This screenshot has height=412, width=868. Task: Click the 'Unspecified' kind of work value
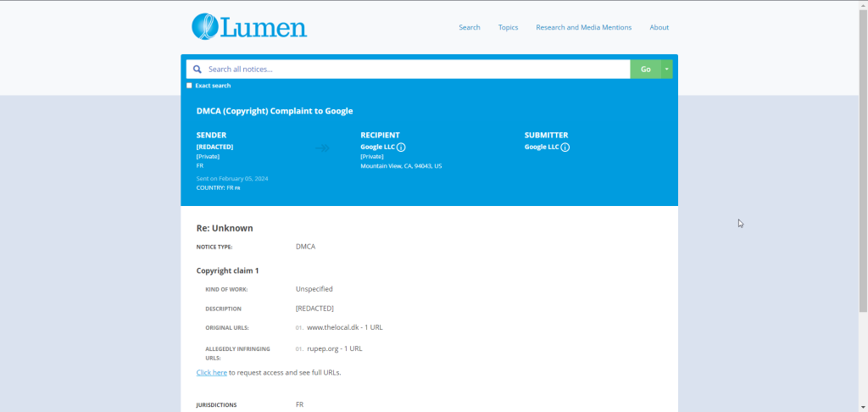coord(314,289)
